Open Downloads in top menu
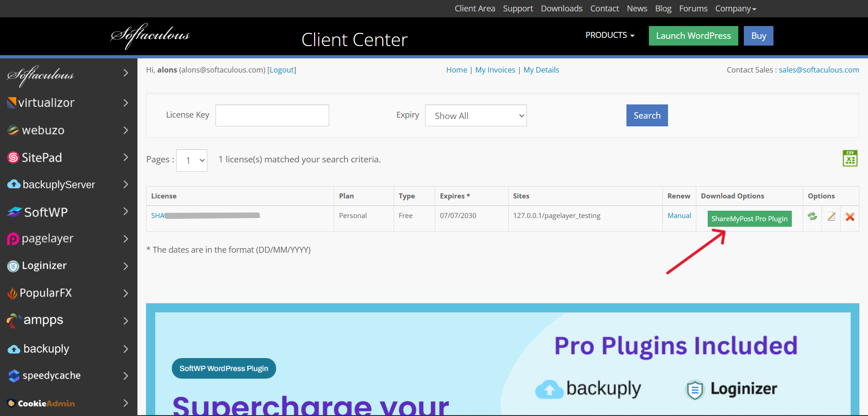This screenshot has height=416, width=868. pyautogui.click(x=562, y=9)
